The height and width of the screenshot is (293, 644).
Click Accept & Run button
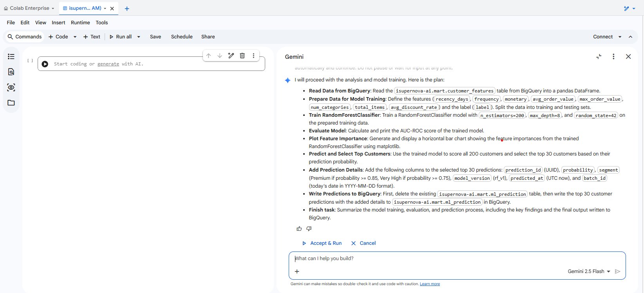pyautogui.click(x=322, y=243)
